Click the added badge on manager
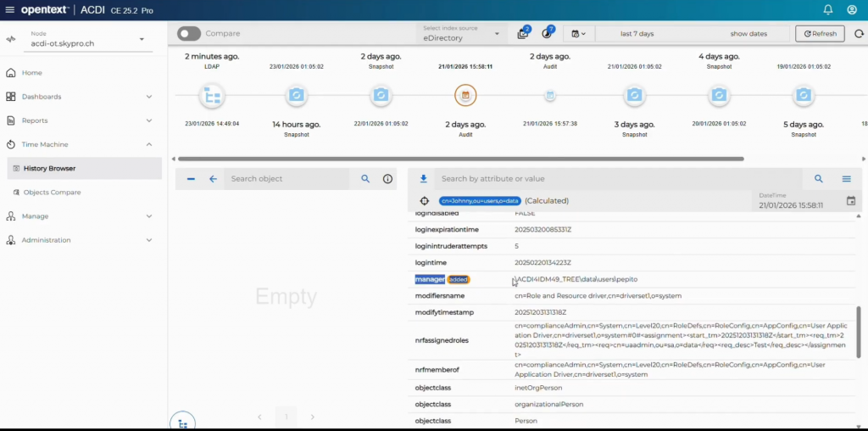868x431 pixels. (x=459, y=279)
